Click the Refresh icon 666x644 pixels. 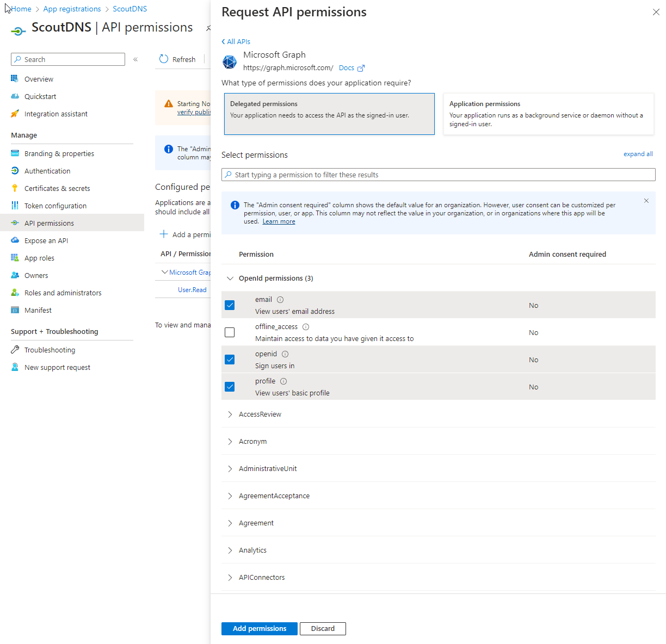point(164,59)
